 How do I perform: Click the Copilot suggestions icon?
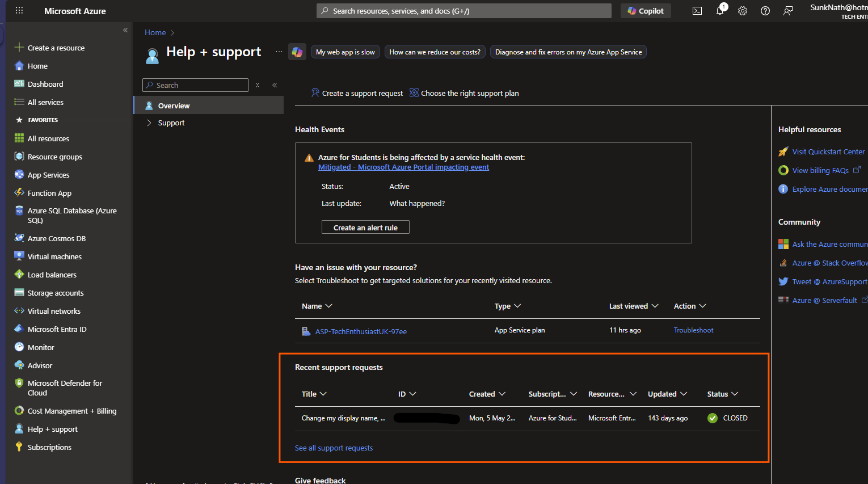point(297,52)
